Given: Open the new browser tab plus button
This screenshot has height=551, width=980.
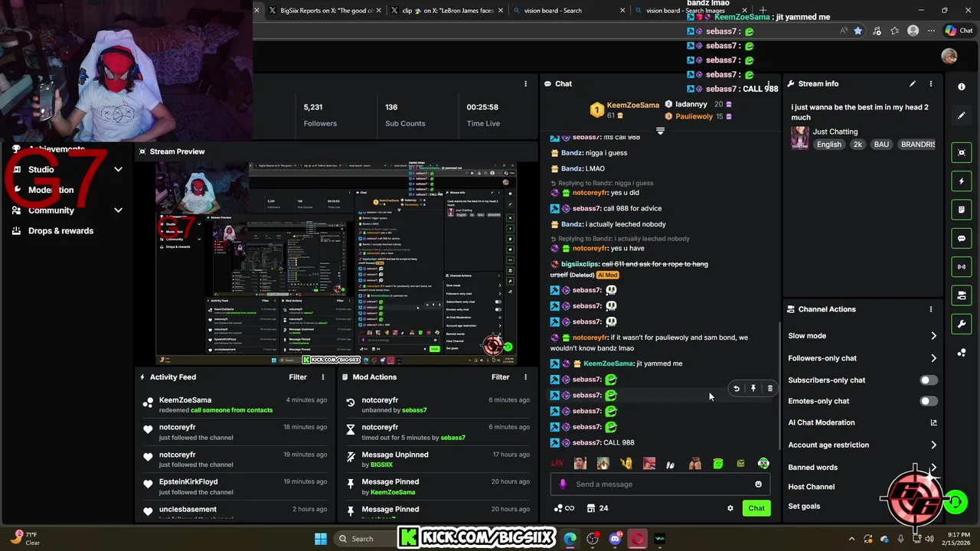Looking at the screenshot, I should 763,11.
